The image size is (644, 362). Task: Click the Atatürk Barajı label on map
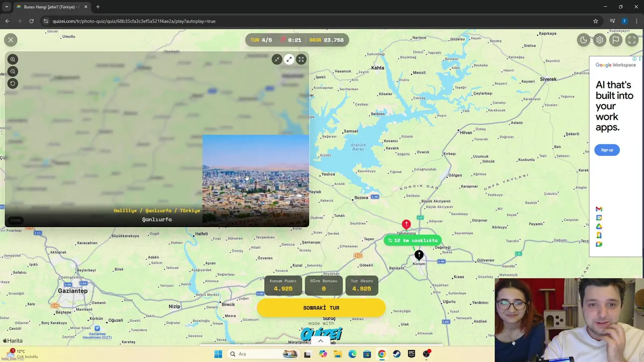coord(358,147)
